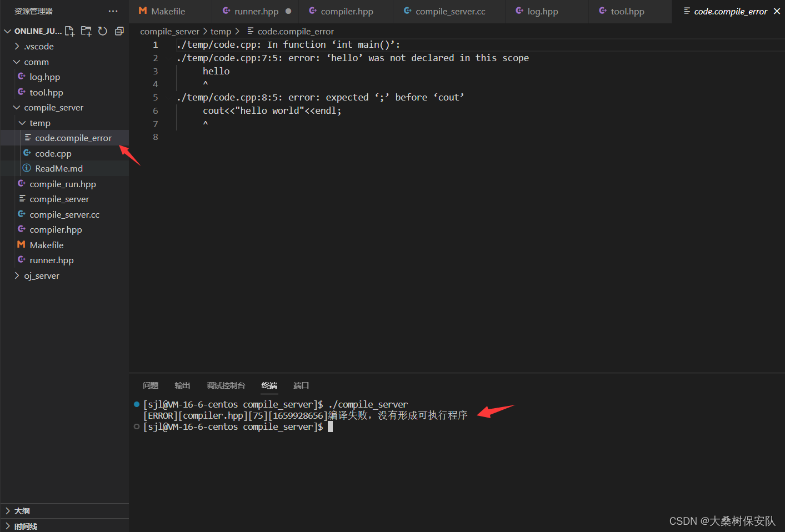Switch to the log.hpp editor tab

point(547,11)
